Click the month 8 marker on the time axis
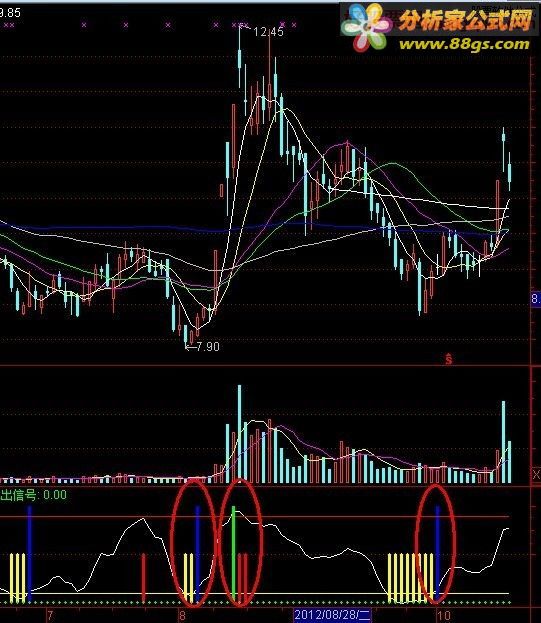This screenshot has width=541, height=623. (x=182, y=616)
